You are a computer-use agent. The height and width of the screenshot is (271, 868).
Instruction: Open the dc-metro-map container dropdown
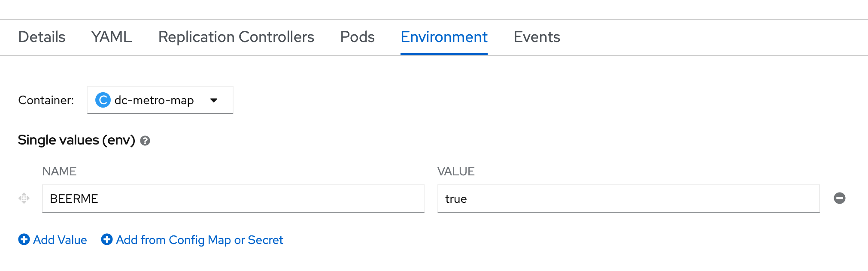tap(160, 100)
